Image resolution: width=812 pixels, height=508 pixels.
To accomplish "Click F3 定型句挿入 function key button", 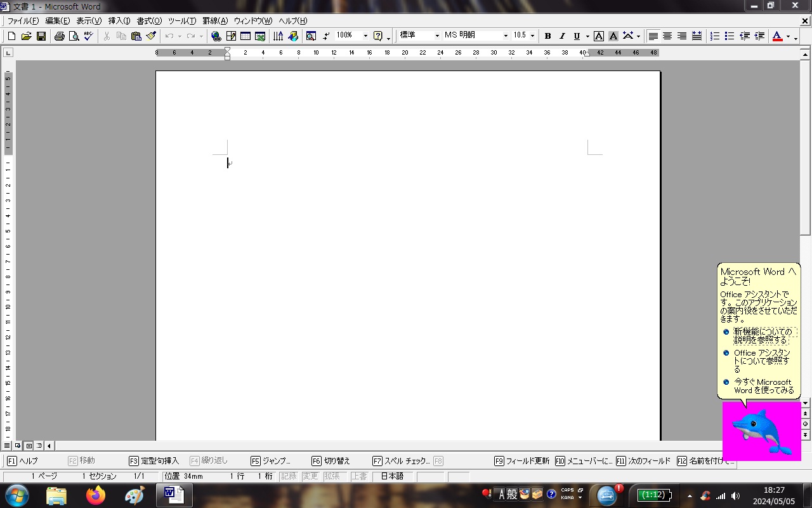I will point(154,461).
